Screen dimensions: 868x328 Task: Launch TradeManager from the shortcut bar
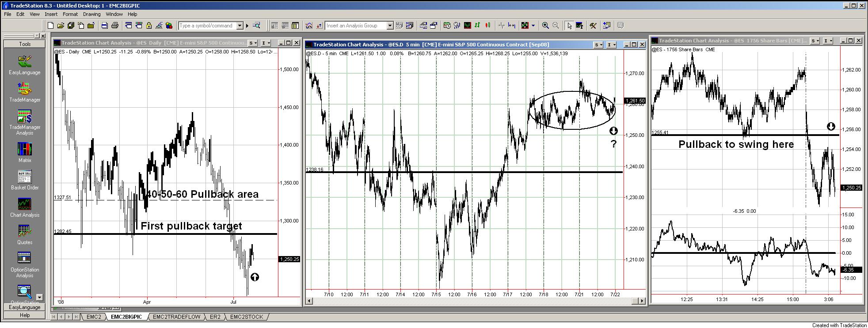pos(25,92)
